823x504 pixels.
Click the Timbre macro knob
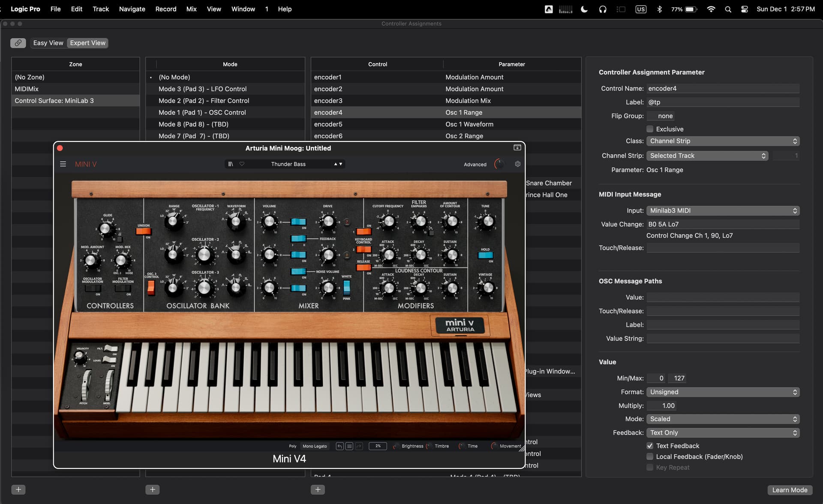tap(429, 446)
